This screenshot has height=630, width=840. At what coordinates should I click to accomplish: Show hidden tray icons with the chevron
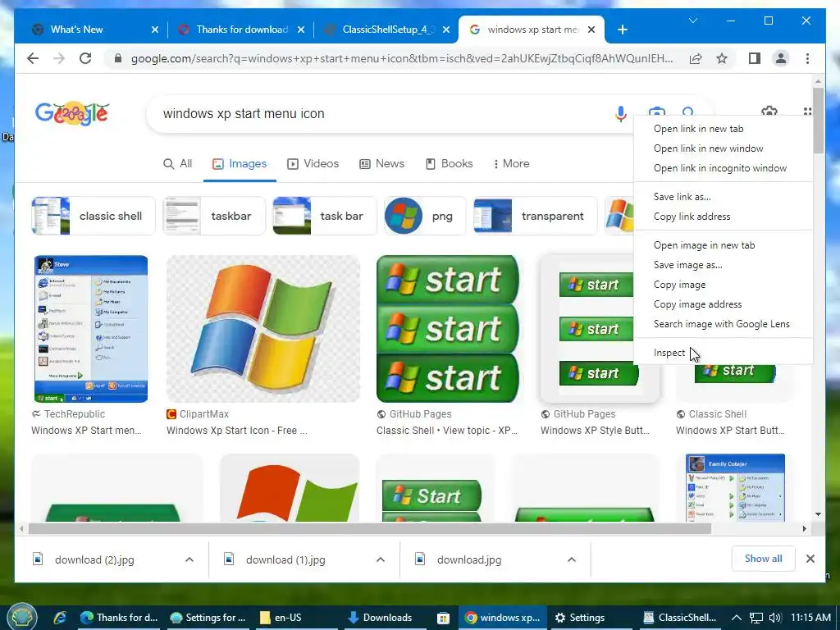tap(737, 618)
